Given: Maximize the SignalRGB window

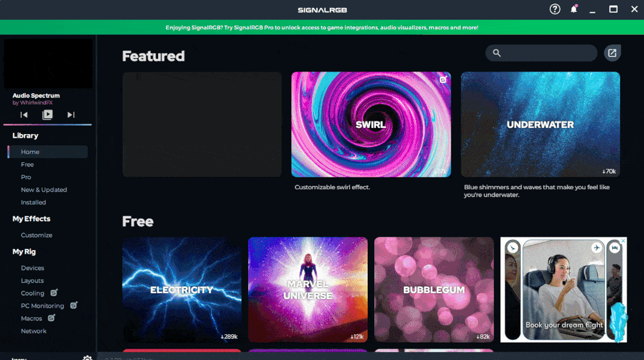Looking at the screenshot, I should (x=613, y=9).
